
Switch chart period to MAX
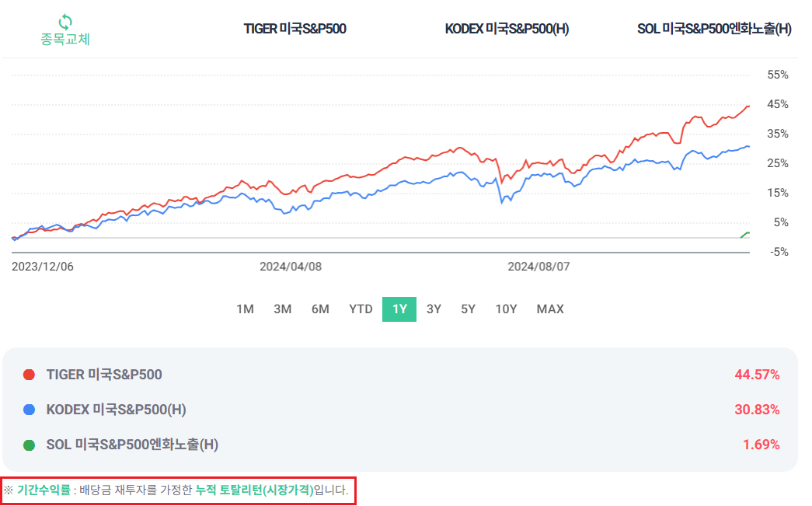(x=550, y=309)
